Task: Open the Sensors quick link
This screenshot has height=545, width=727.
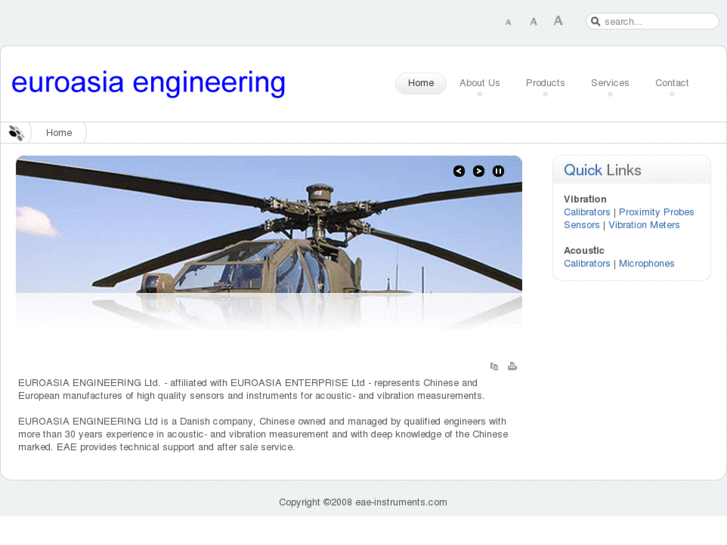Action: click(581, 225)
